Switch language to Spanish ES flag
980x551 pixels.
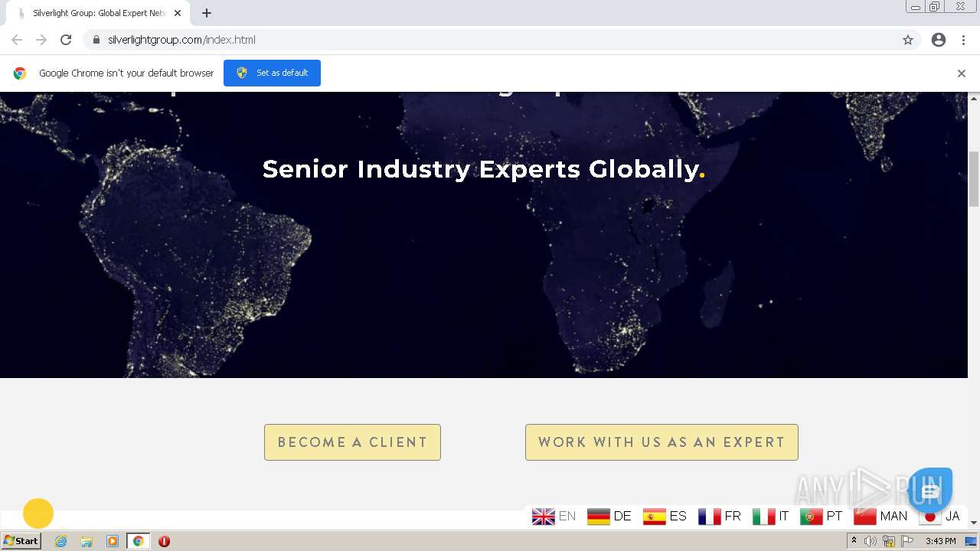pyautogui.click(x=665, y=517)
